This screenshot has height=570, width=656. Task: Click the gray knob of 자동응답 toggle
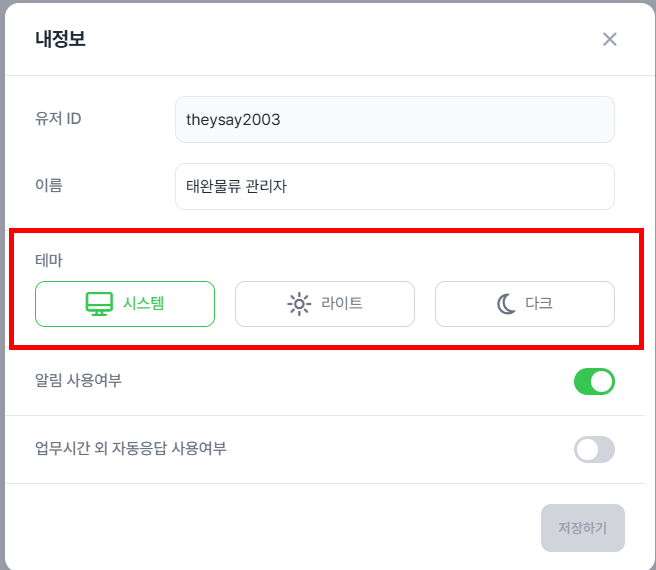[587, 449]
